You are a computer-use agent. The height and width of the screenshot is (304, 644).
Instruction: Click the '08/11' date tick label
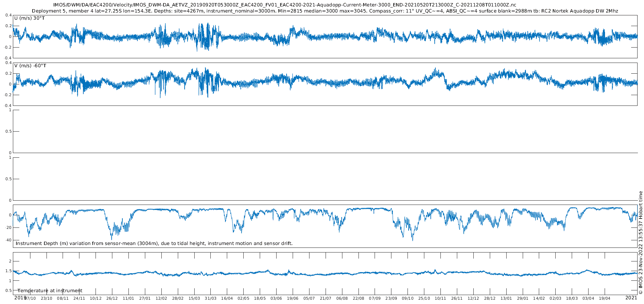pyautogui.click(x=63, y=298)
